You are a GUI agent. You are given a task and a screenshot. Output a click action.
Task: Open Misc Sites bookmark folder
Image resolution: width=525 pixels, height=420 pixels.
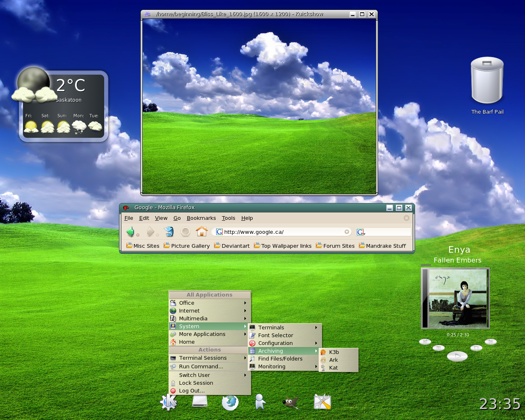(x=143, y=246)
